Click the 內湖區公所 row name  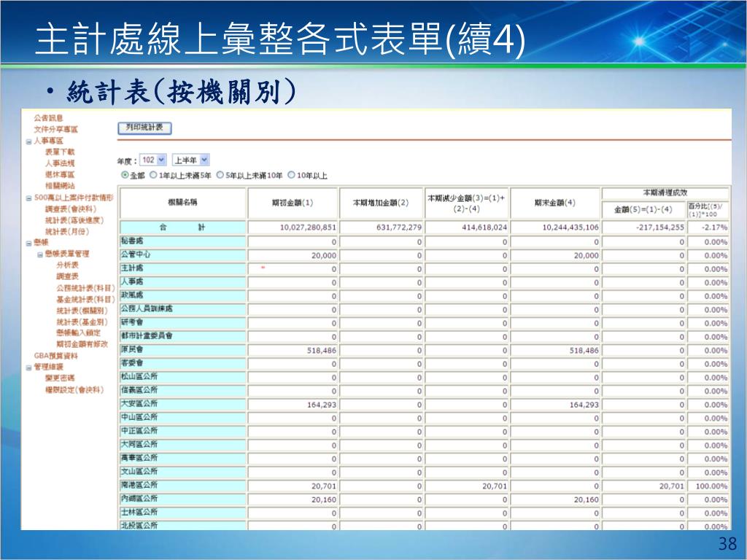pyautogui.click(x=139, y=499)
